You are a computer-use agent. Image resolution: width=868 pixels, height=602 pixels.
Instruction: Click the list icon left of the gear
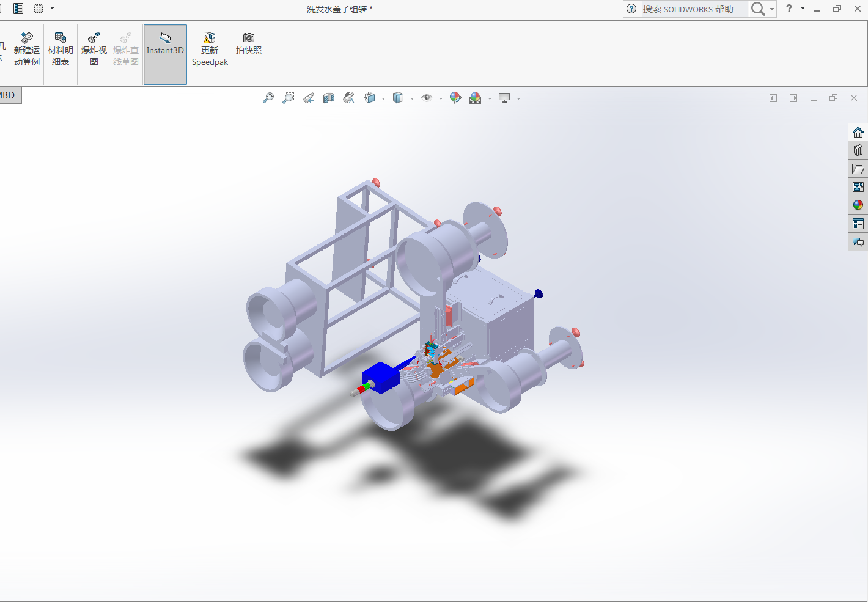click(18, 9)
